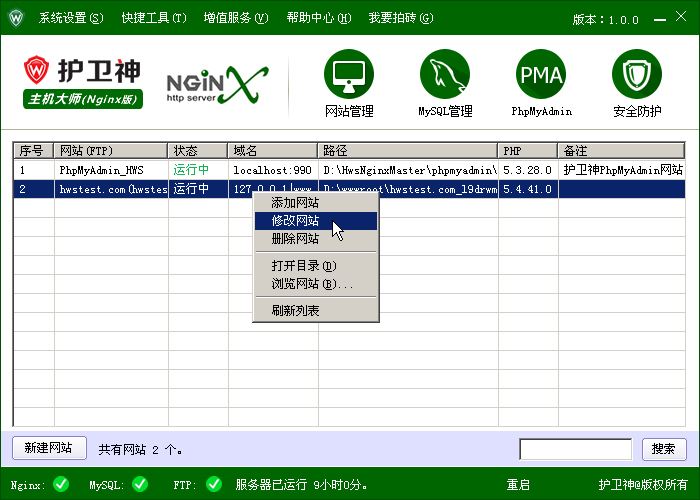This screenshot has height=500, width=700.
Task: Sort by the 路径 column header
Action: pos(408,151)
